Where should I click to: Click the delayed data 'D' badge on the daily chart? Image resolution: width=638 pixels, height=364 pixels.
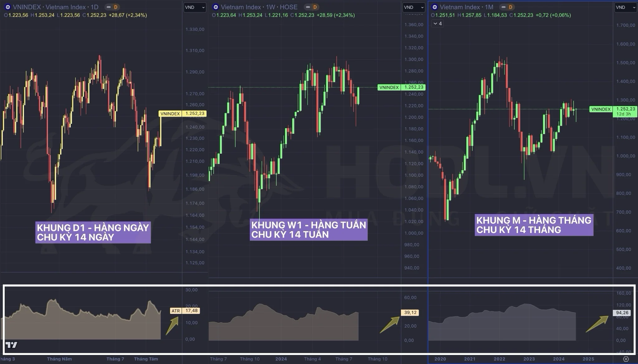coord(115,7)
